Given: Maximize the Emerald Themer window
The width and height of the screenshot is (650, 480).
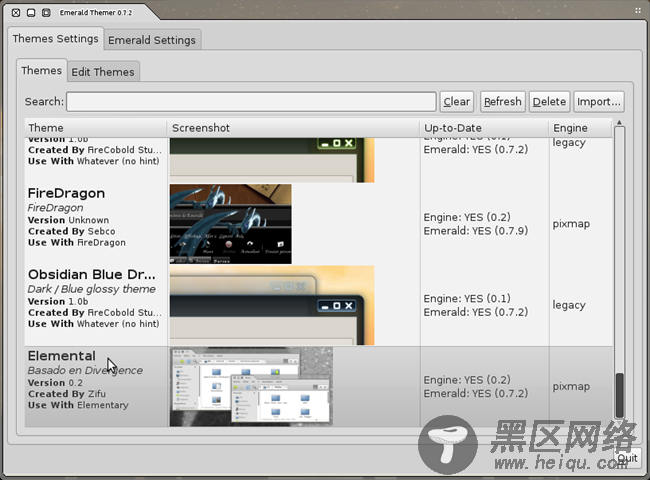Looking at the screenshot, I should tap(46, 13).
